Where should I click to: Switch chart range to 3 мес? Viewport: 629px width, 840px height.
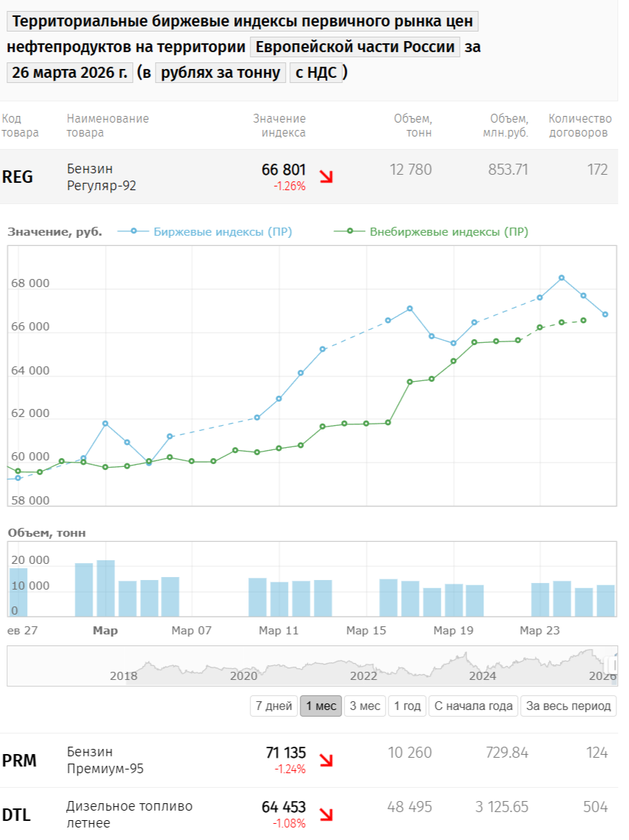coord(364,706)
